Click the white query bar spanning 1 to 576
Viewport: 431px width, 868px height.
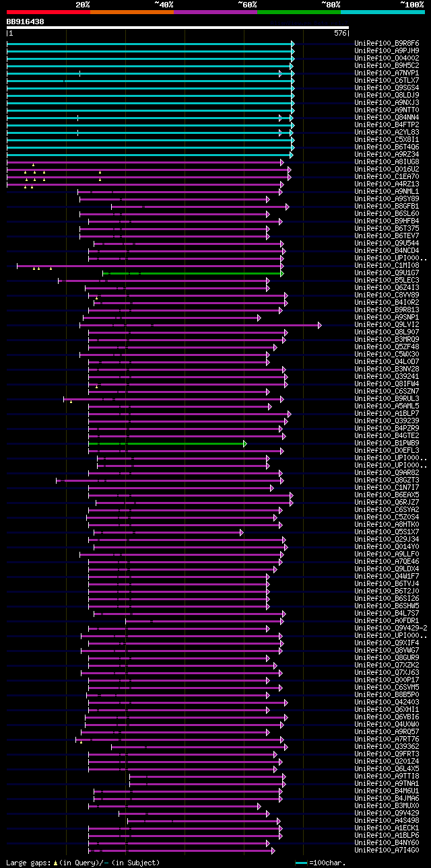coord(178,28)
